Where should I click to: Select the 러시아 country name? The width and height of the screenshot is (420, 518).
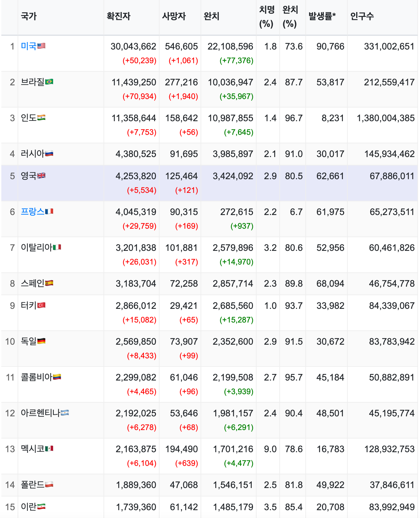coord(33,153)
